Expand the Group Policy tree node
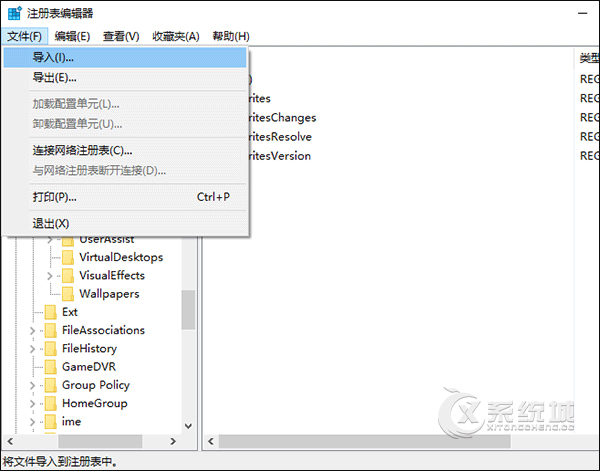Viewport: 600px width, 471px height. [x=32, y=385]
